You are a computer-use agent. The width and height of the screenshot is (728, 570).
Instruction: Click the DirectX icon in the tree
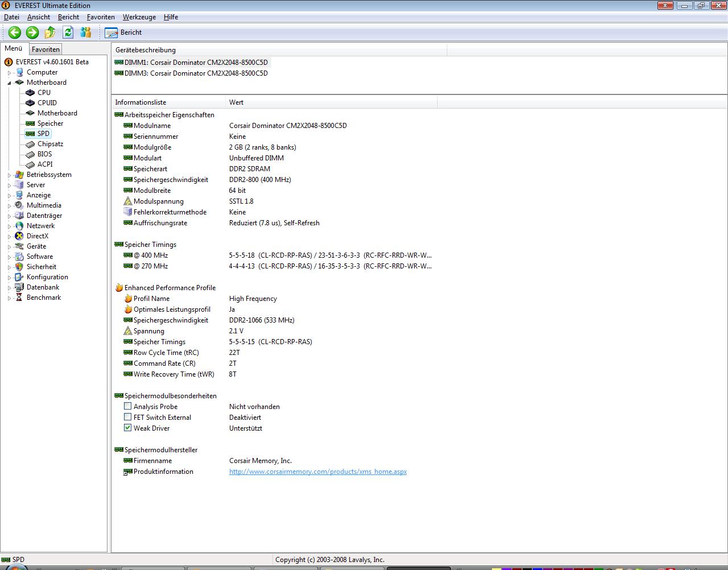(19, 236)
